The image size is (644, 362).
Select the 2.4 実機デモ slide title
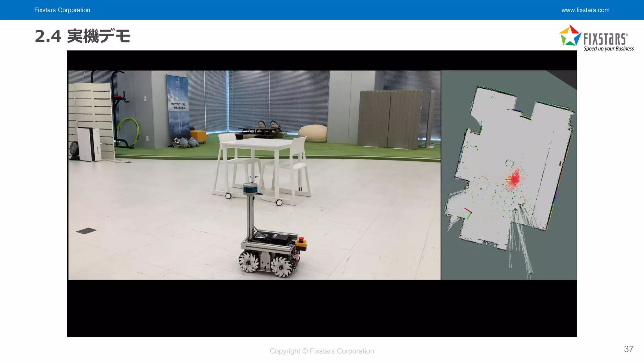[x=83, y=36]
